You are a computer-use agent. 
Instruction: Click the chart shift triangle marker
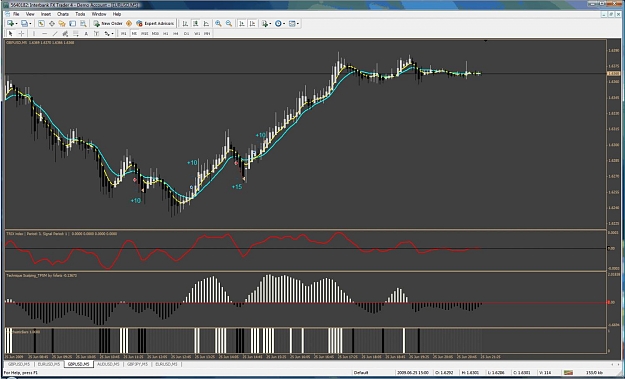tap(485, 40)
